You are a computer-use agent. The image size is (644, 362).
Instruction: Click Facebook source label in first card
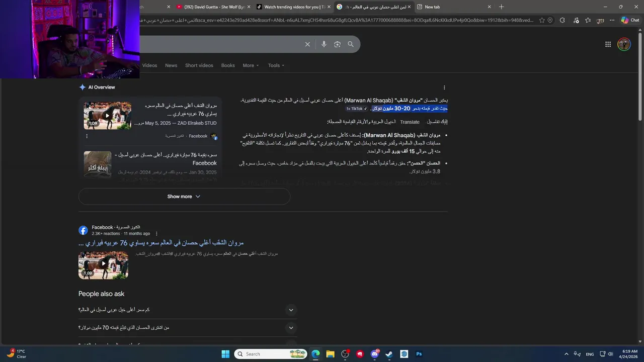(198, 136)
